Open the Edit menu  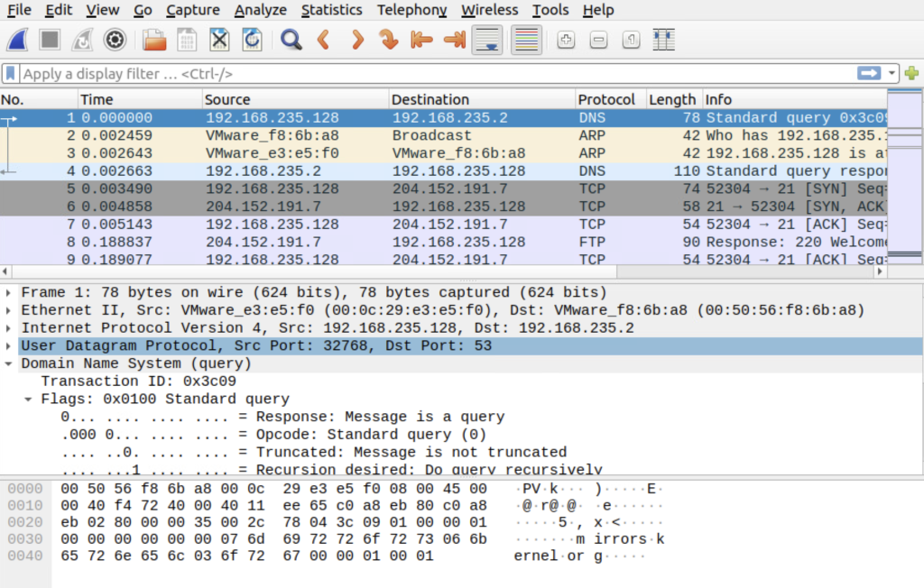tap(59, 10)
